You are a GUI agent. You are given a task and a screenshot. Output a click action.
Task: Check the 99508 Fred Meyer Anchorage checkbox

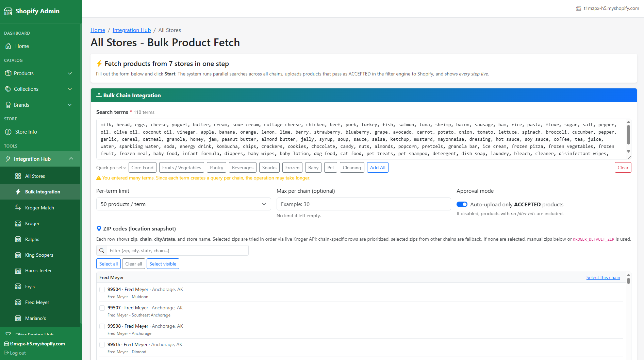pos(102,326)
